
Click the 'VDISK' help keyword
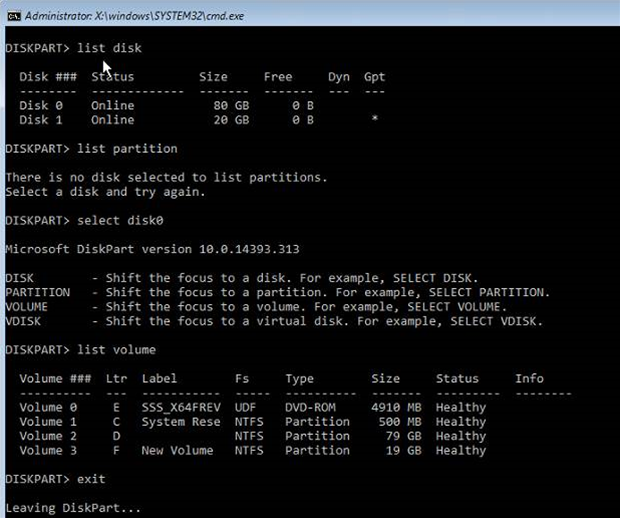tap(23, 321)
